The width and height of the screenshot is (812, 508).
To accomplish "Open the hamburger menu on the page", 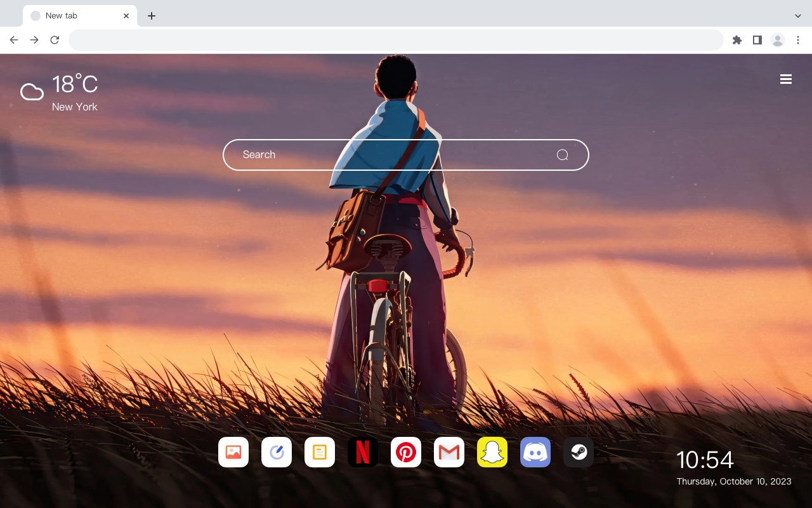I will (786, 79).
